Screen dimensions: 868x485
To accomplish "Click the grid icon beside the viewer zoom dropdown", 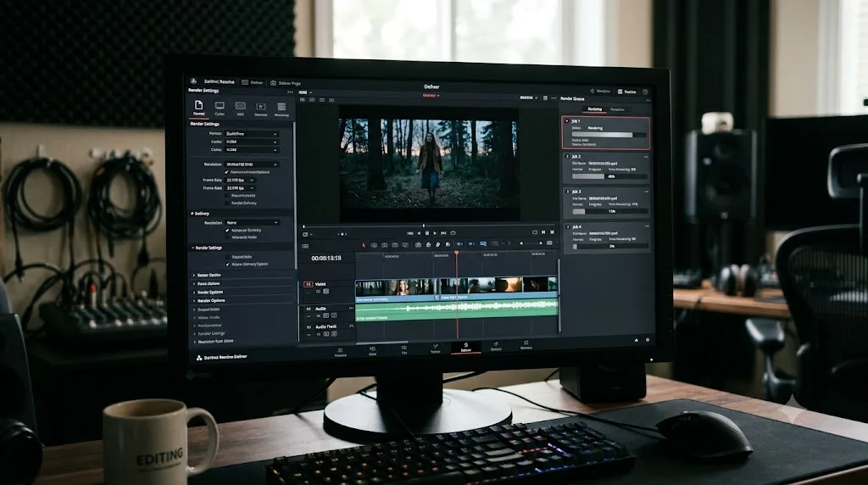I will 545,98.
